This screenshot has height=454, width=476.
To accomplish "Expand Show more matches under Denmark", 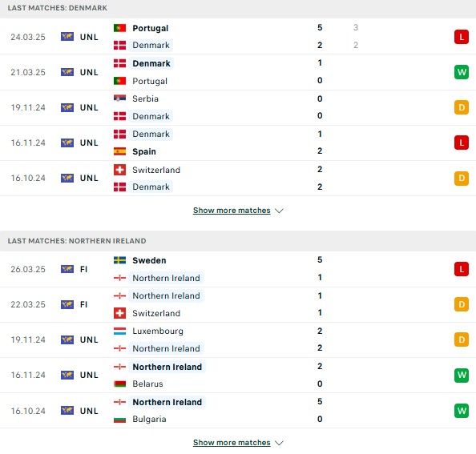I will pos(232,210).
